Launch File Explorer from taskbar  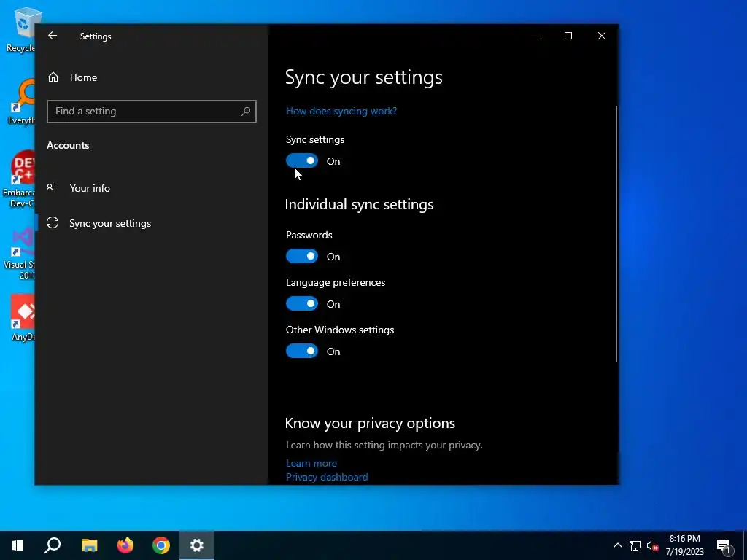click(89, 545)
